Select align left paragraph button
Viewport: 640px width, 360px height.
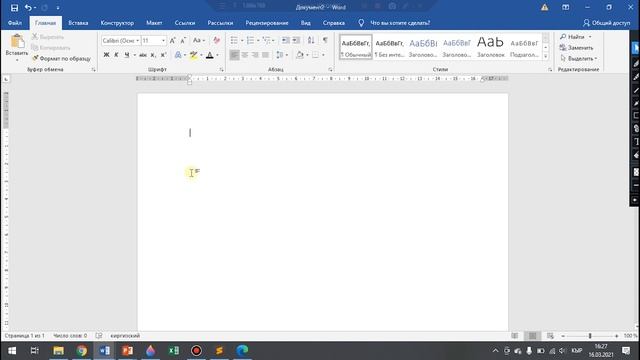pos(234,55)
